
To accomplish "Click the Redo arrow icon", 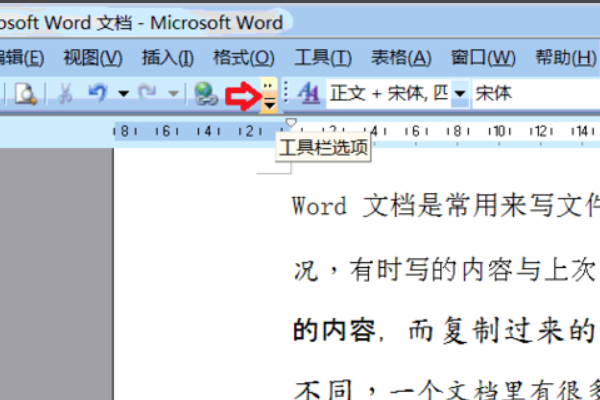I will point(148,93).
